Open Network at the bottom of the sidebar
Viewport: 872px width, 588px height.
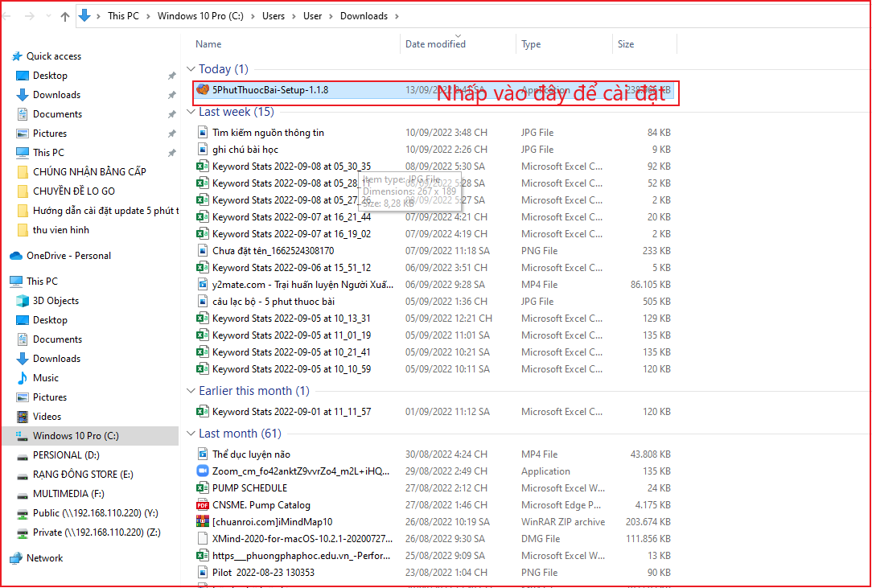pyautogui.click(x=45, y=557)
